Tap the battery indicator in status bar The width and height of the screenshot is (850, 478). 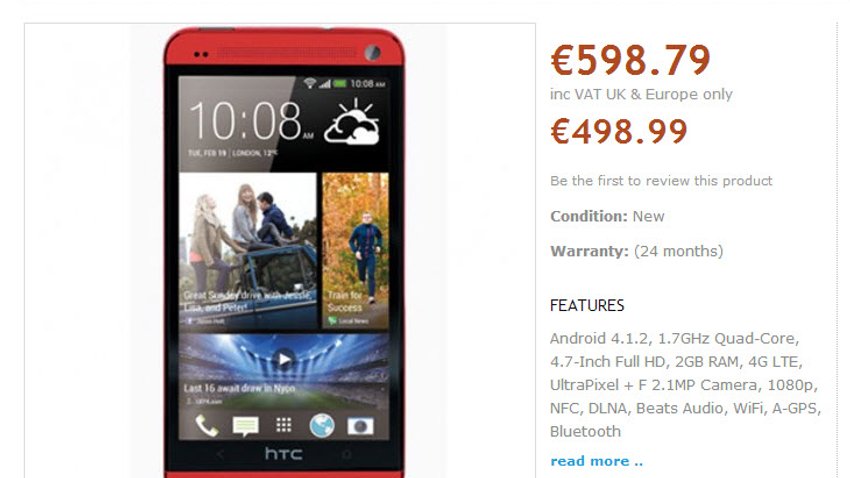[340, 83]
